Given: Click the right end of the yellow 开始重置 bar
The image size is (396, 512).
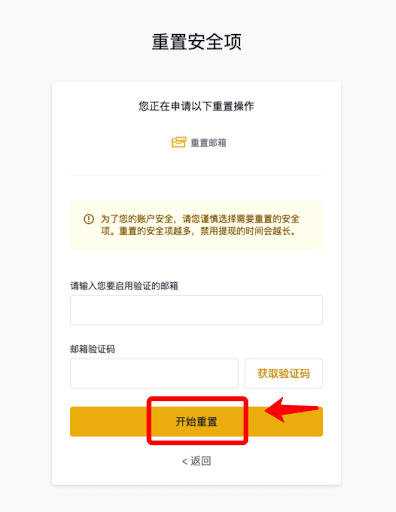Looking at the screenshot, I should [285, 428].
